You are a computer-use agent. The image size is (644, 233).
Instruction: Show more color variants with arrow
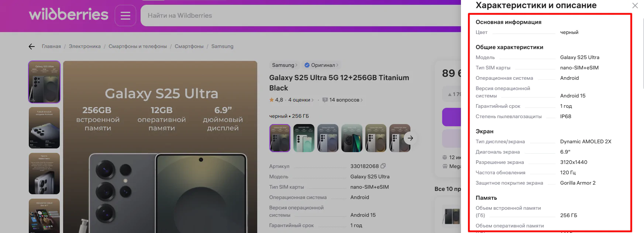point(410,138)
